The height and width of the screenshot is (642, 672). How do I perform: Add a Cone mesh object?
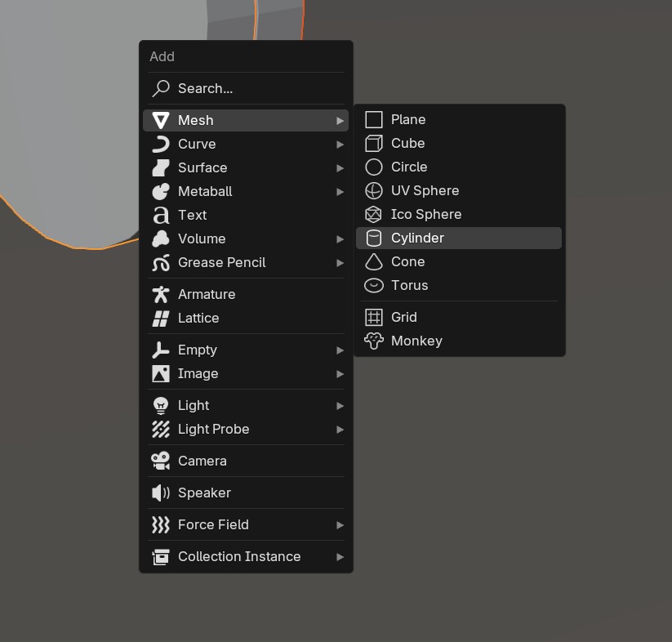tap(459, 261)
